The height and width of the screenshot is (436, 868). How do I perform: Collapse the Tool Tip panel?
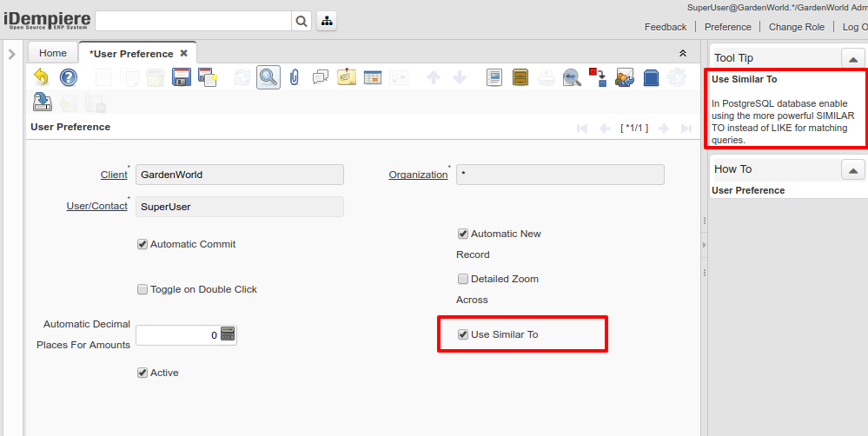(852, 58)
